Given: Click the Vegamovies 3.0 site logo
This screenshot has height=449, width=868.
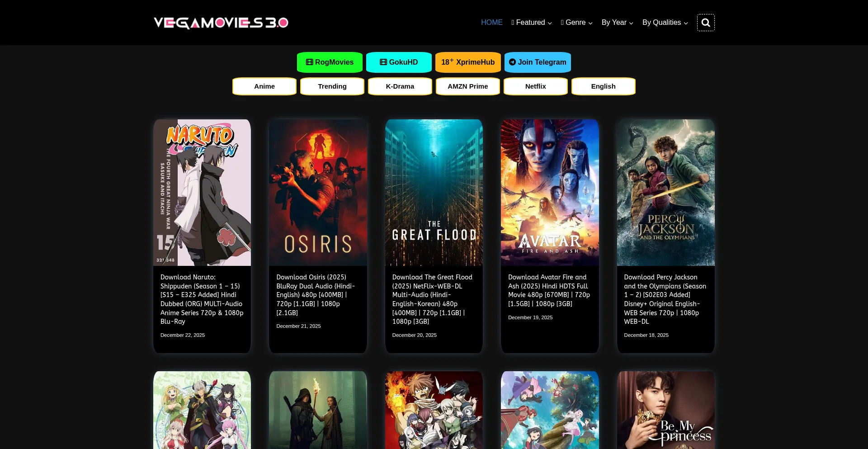Looking at the screenshot, I should (221, 22).
